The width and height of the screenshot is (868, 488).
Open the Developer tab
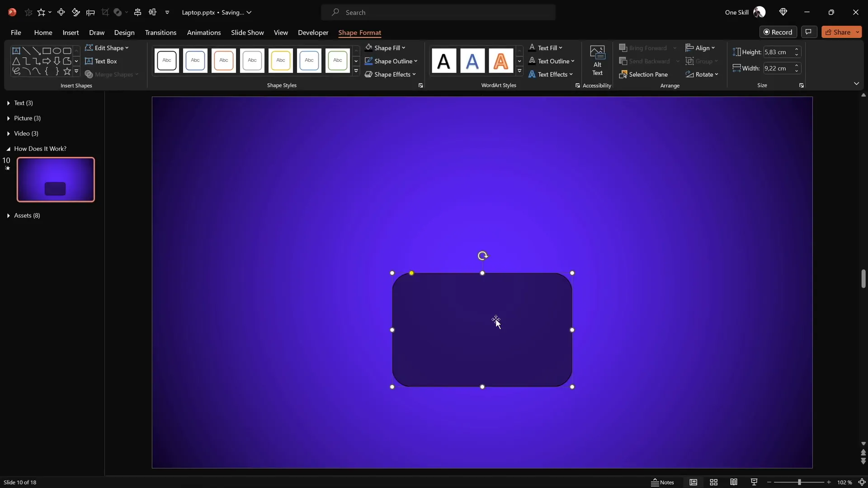[312, 33]
